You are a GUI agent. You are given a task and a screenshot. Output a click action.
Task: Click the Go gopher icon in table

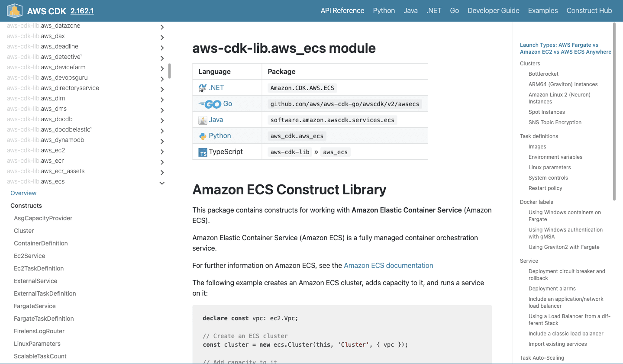[x=210, y=104]
